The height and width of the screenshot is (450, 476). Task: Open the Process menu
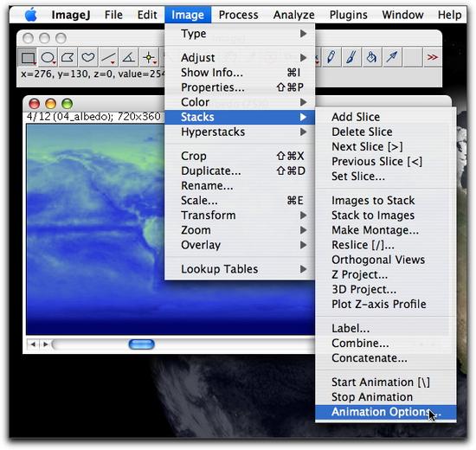[x=238, y=15]
